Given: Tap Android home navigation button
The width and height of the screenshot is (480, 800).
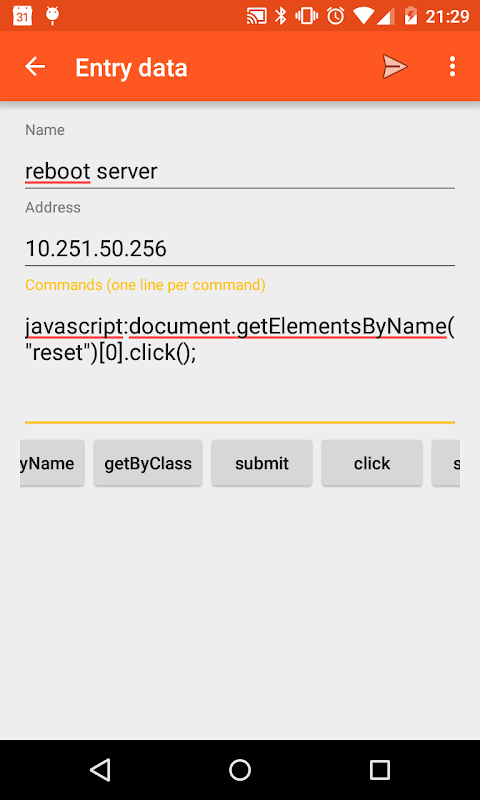Looking at the screenshot, I should point(240,769).
